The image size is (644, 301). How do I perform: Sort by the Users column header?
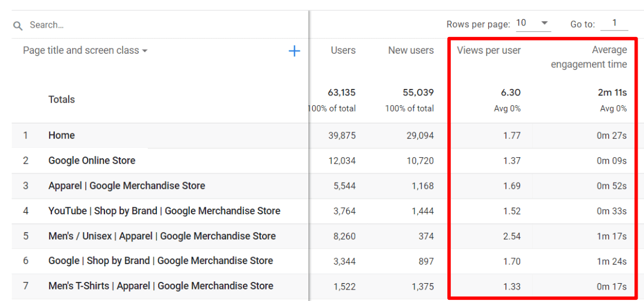coord(343,50)
